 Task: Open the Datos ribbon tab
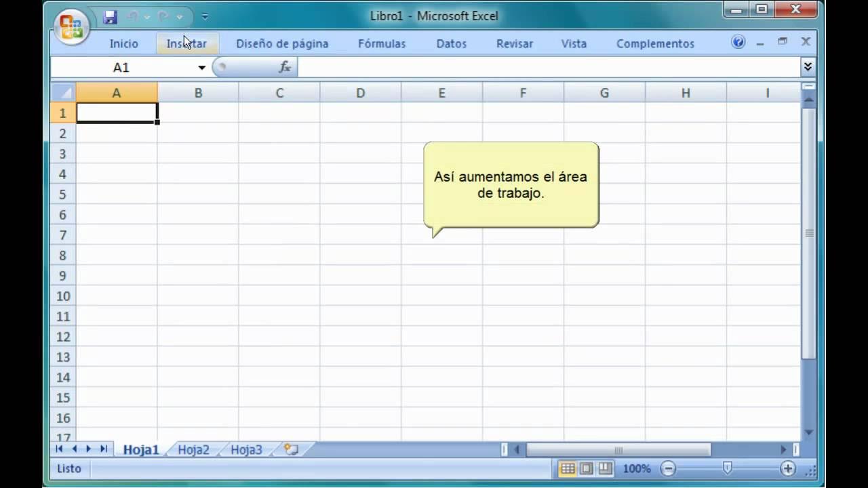(x=452, y=43)
